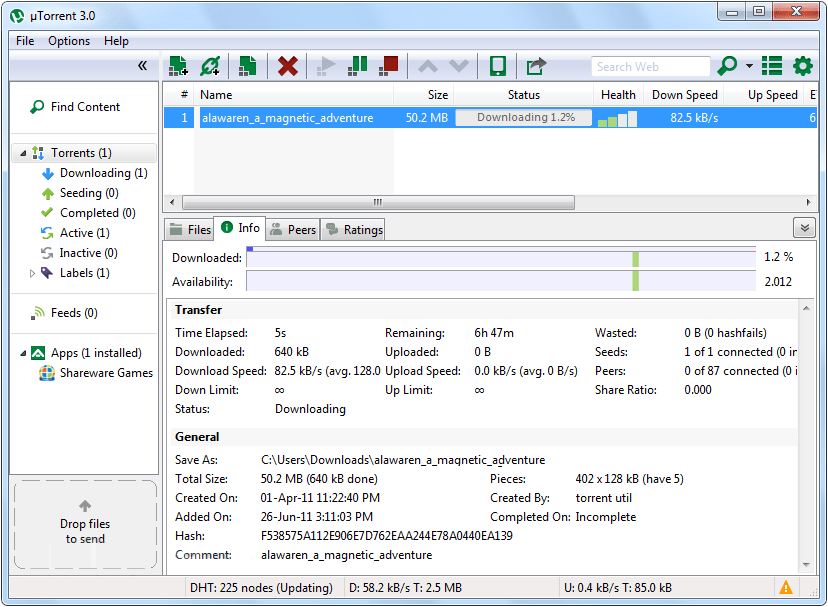The height and width of the screenshot is (607, 828).
Task: Click the torrent list right scroll arrow
Action: pos(808,202)
